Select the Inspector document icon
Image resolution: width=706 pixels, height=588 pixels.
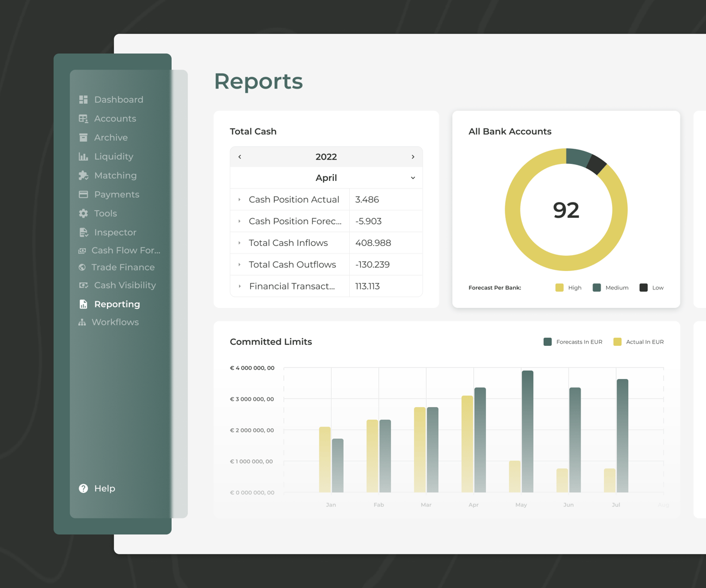coord(83,232)
